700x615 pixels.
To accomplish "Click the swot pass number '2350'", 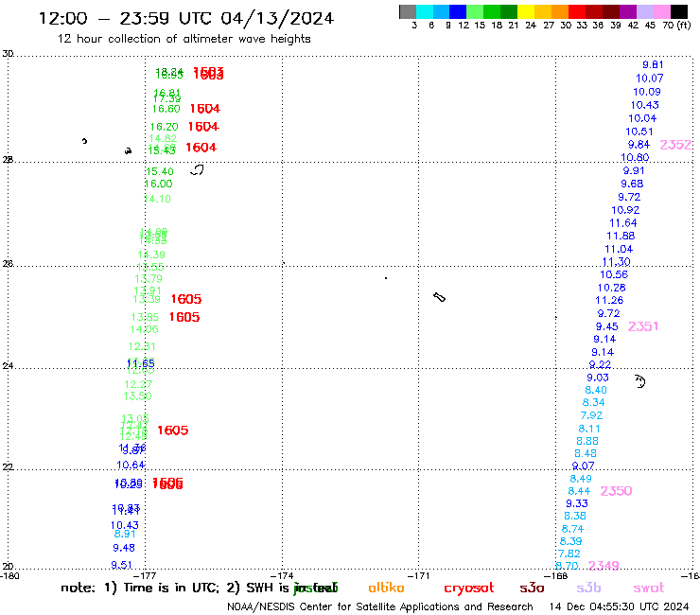I will (616, 491).
